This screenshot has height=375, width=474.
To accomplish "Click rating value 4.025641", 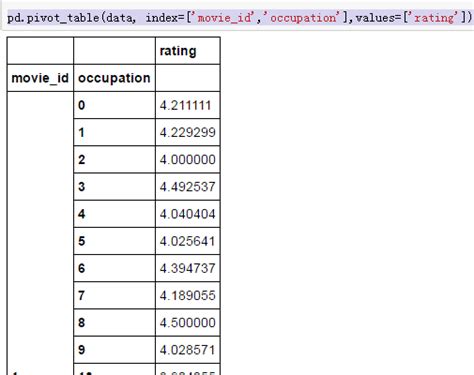I will [188, 241].
